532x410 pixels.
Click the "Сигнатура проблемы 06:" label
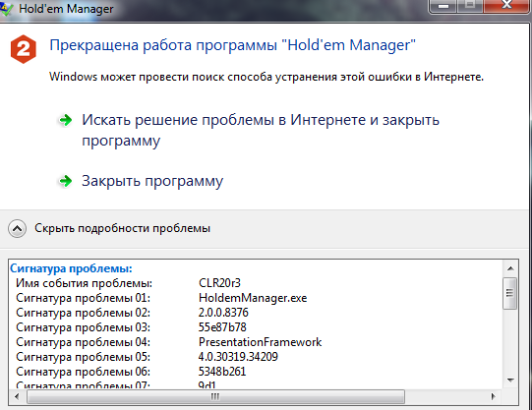tap(84, 372)
